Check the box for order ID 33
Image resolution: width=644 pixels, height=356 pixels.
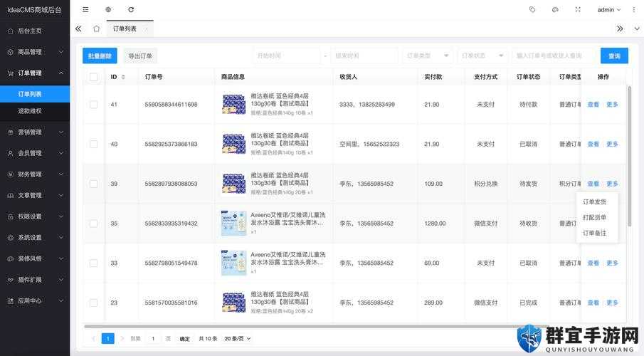(94, 263)
